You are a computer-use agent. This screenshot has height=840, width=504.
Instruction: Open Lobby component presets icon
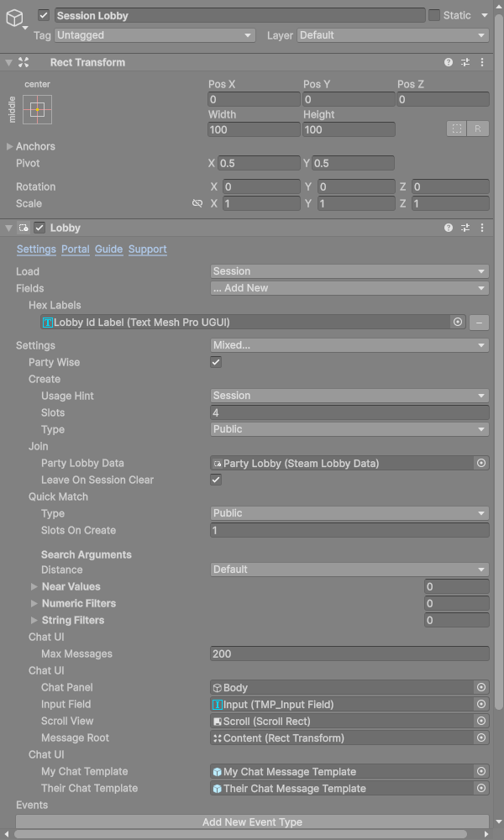[x=465, y=228]
